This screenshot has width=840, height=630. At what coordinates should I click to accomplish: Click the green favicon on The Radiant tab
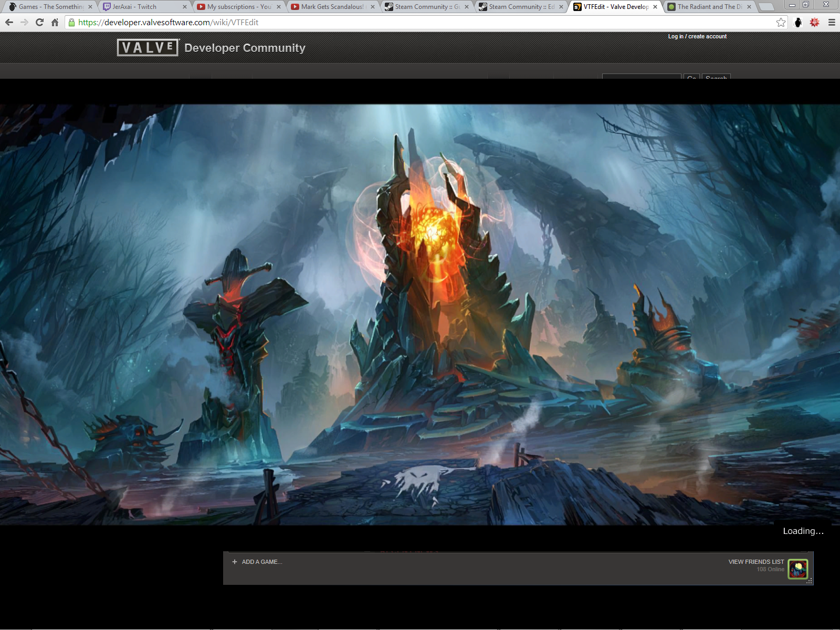click(x=671, y=7)
